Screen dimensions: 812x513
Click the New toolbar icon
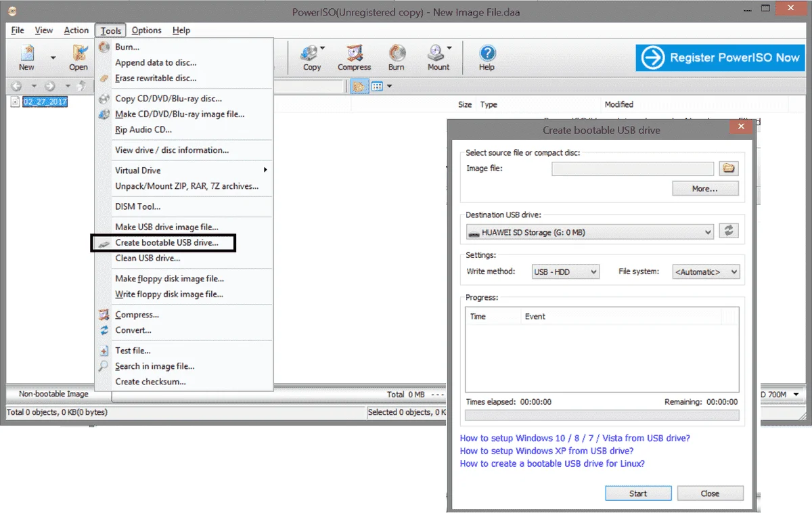click(x=26, y=58)
